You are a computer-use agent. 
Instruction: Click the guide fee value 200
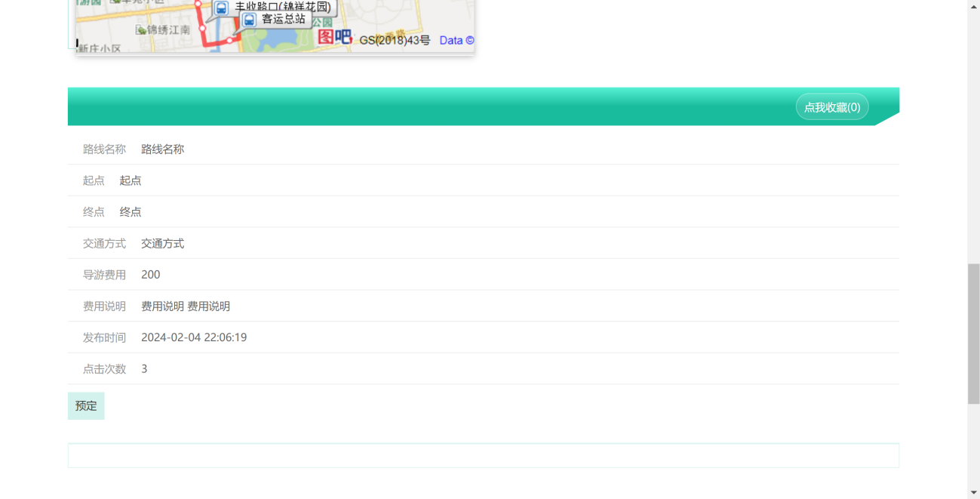151,275
